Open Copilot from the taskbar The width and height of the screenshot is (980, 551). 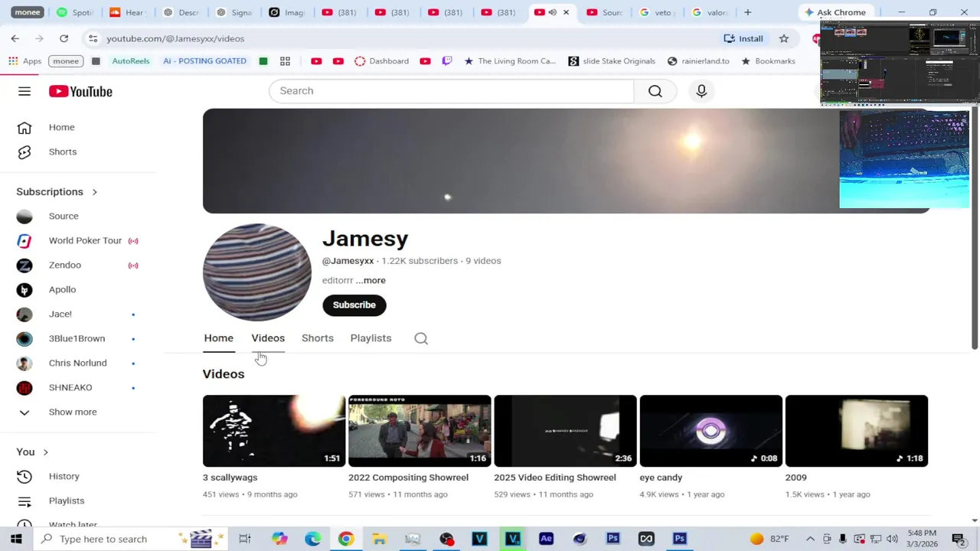(279, 539)
